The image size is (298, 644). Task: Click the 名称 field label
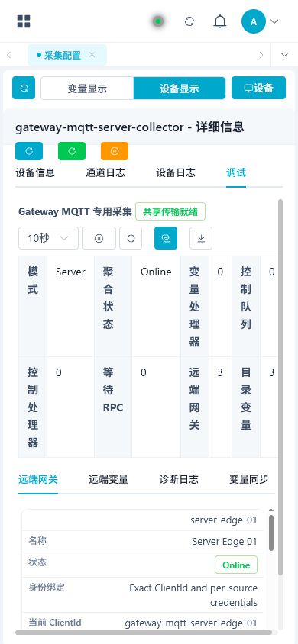tap(37, 541)
